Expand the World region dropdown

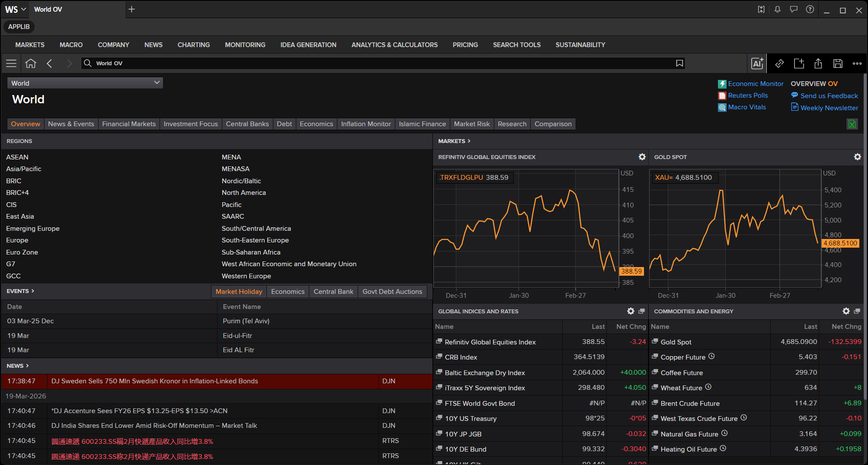coord(85,83)
